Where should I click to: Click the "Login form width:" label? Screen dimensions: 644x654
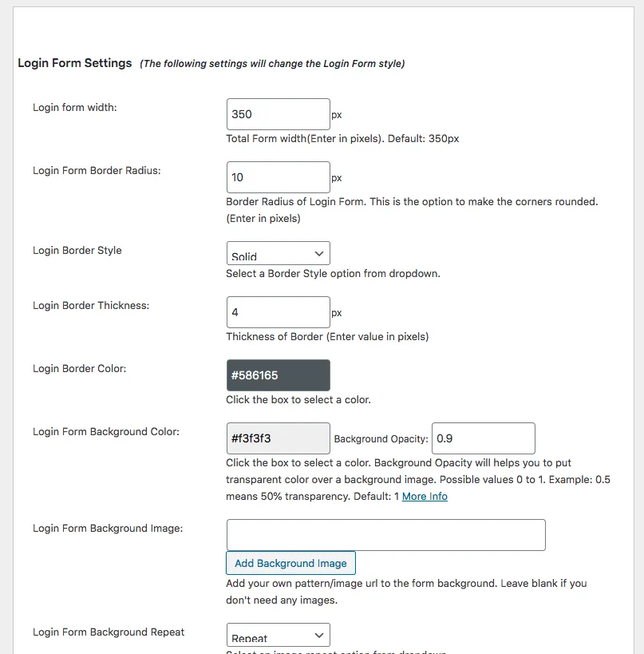pyautogui.click(x=75, y=107)
